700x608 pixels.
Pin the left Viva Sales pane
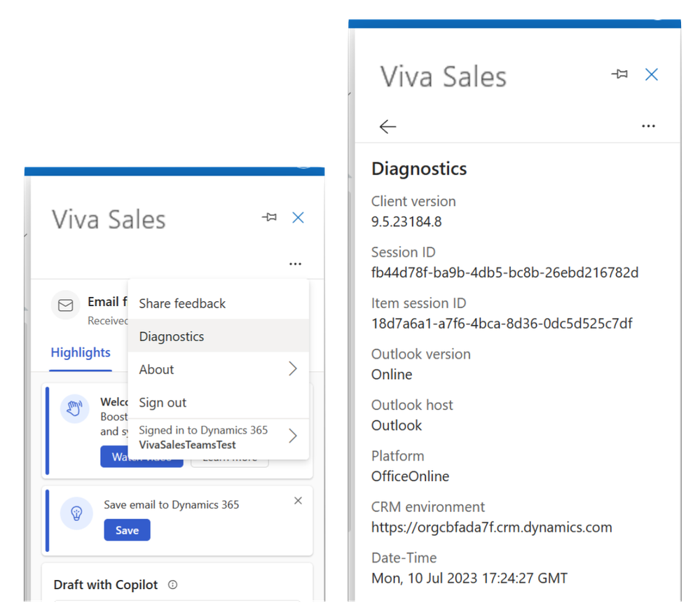(x=269, y=217)
